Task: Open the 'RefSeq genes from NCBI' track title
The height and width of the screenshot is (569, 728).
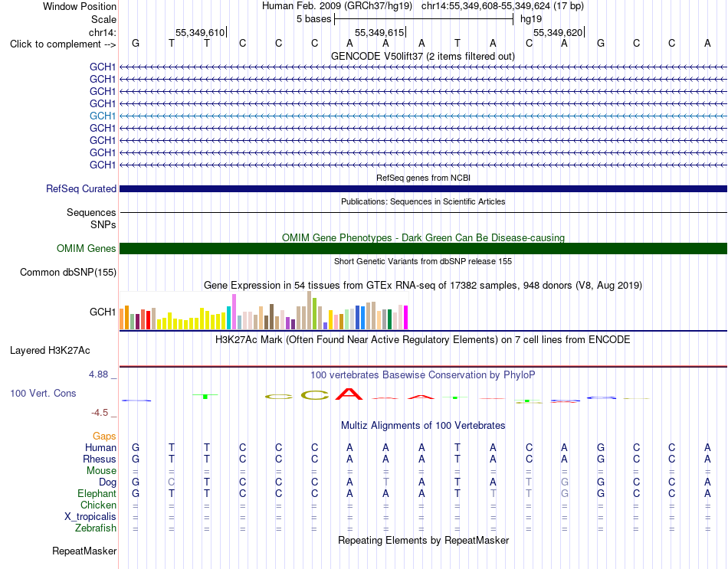Action: (424, 178)
